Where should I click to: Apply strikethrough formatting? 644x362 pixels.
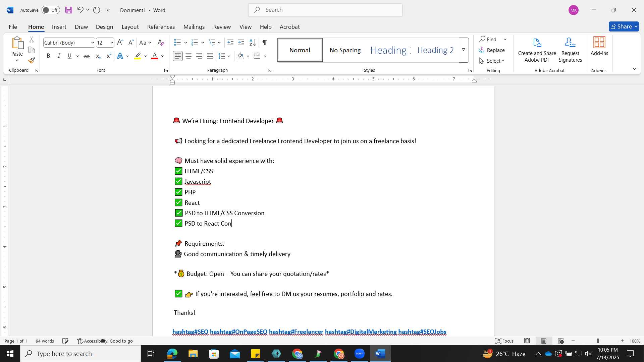coord(87,56)
